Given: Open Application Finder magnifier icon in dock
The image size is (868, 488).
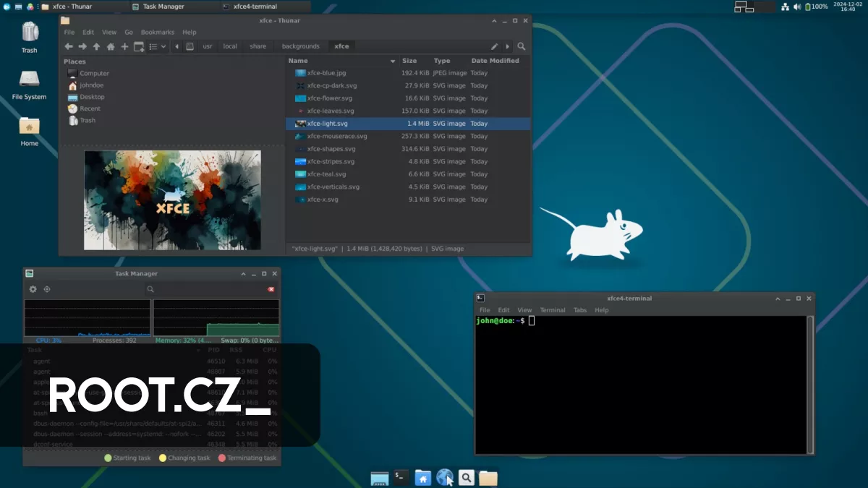Looking at the screenshot, I should click(x=466, y=477).
